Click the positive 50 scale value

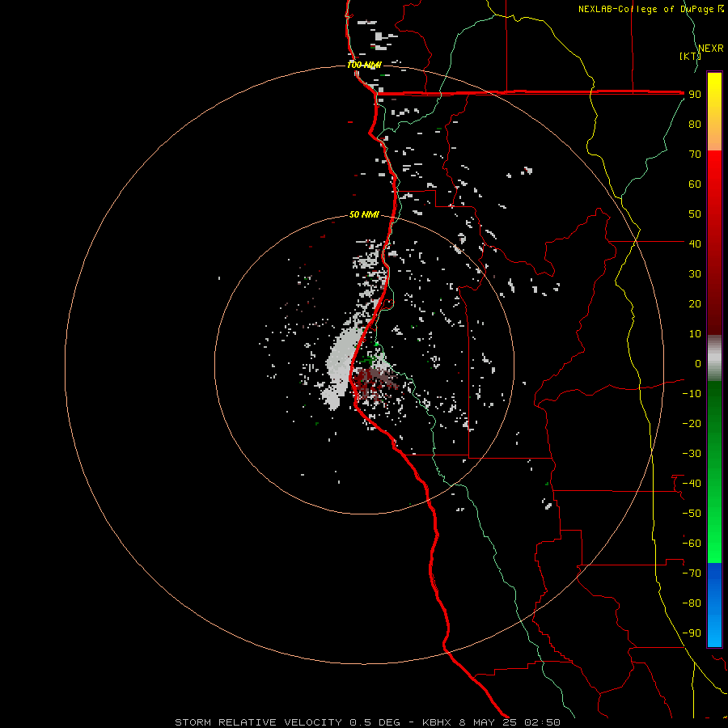point(695,214)
